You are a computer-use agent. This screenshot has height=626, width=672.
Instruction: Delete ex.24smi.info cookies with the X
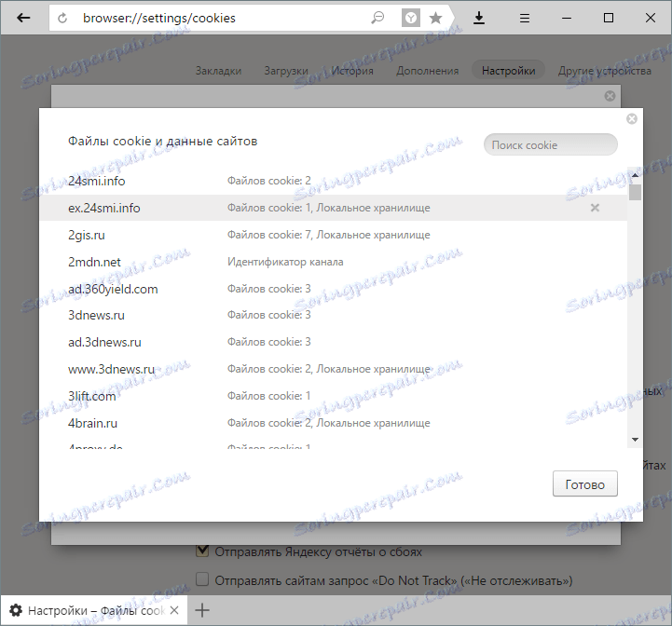[595, 208]
